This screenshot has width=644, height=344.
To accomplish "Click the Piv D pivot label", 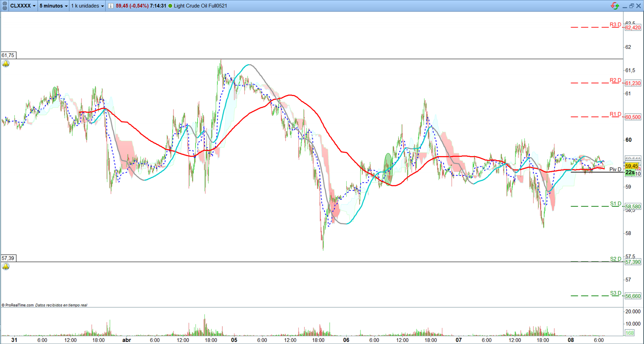I will click(615, 169).
